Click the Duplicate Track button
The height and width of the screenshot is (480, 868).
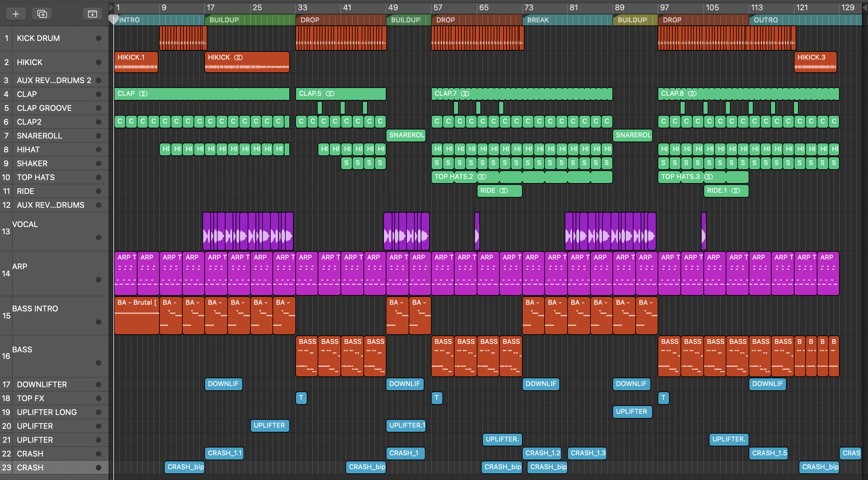42,14
